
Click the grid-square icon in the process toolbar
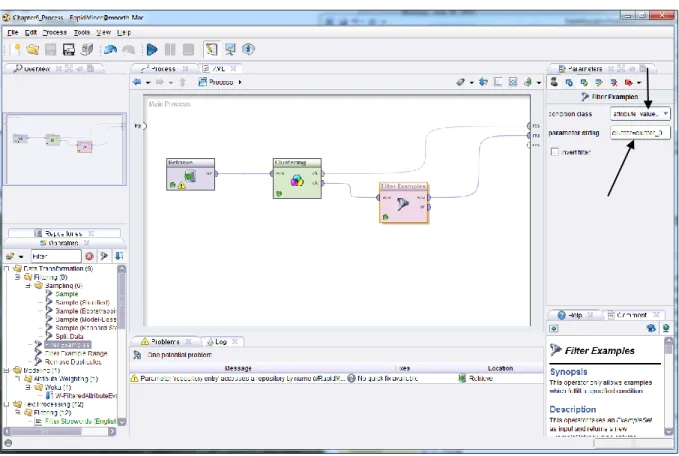[x=513, y=82]
